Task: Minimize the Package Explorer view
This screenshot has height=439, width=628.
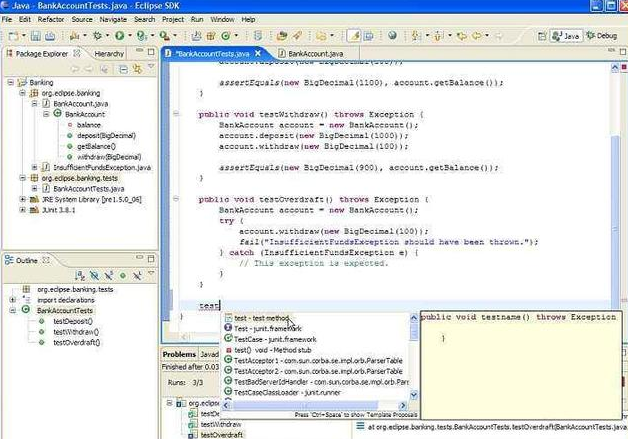Action: (x=139, y=52)
